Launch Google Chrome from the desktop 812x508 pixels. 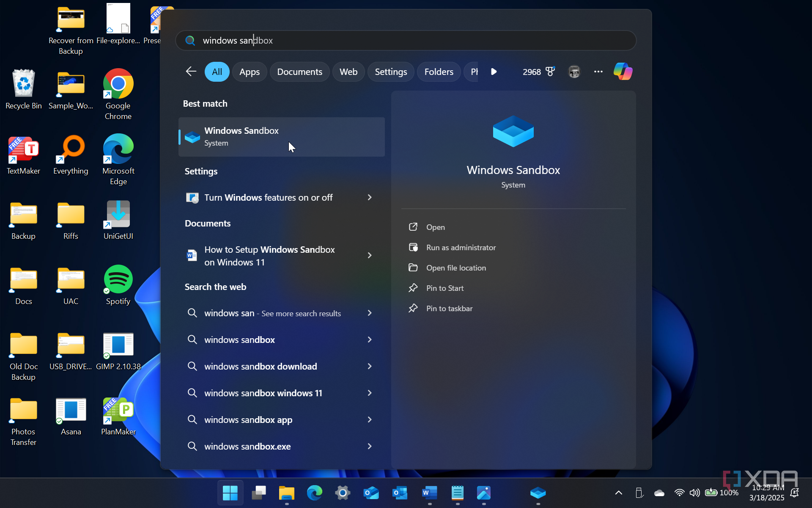[x=118, y=94]
